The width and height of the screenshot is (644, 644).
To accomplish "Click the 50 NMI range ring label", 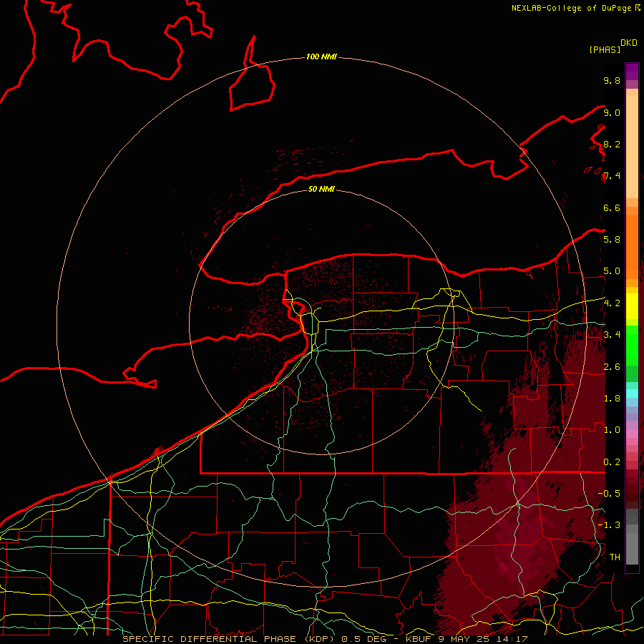I will (321, 189).
